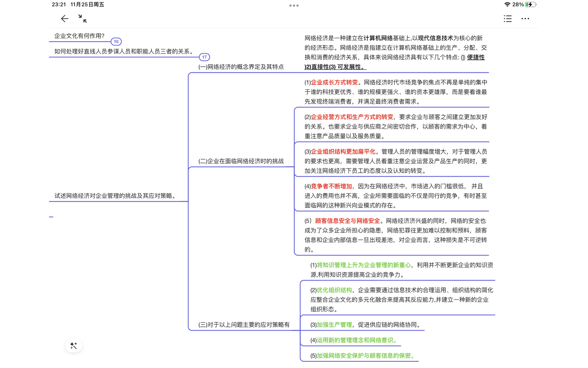Select node 企业文化有何作用?
Image resolution: width=588 pixels, height=368 pixels.
click(x=79, y=36)
